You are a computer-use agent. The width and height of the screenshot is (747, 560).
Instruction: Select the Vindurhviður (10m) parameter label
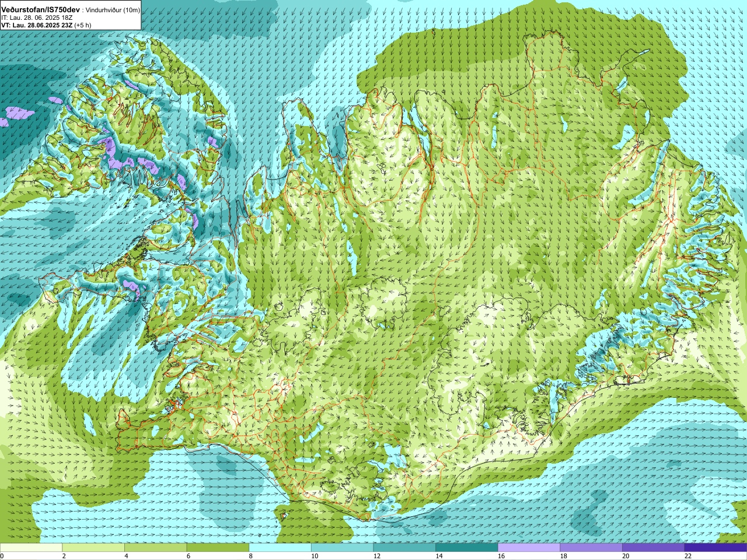(x=113, y=10)
